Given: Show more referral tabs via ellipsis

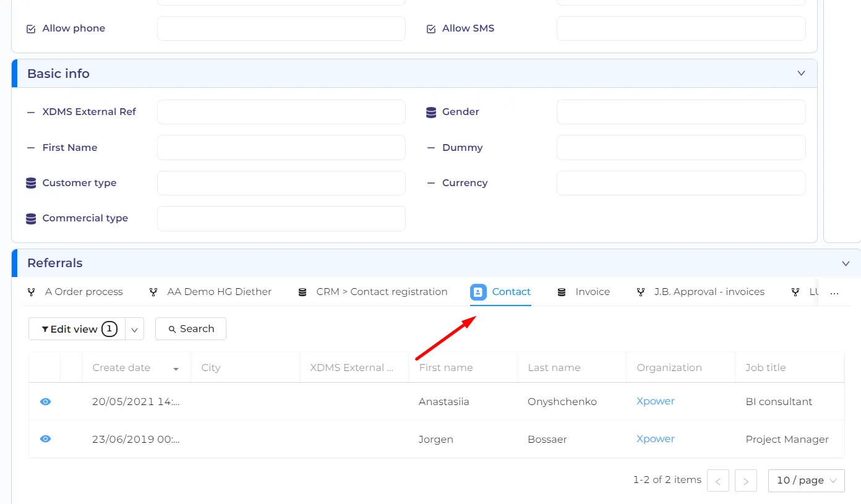Looking at the screenshot, I should click(x=834, y=293).
